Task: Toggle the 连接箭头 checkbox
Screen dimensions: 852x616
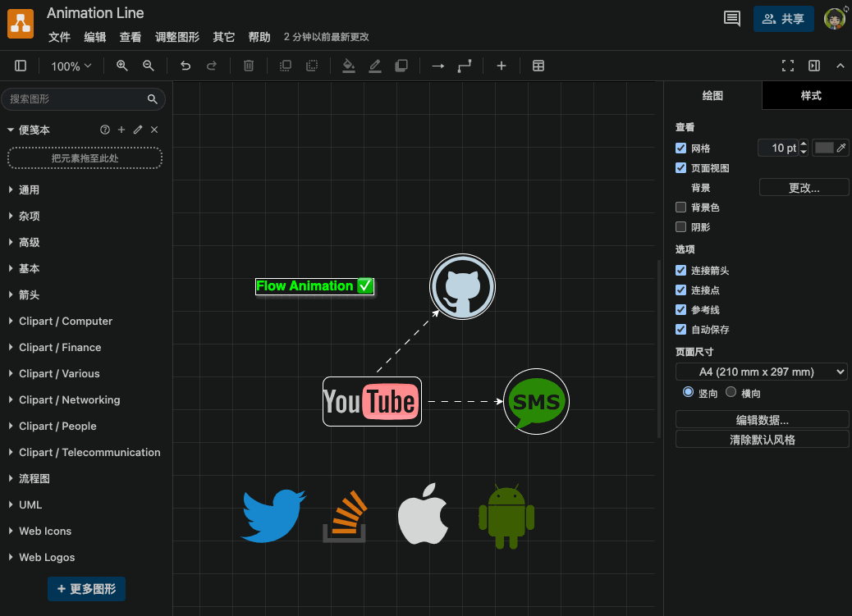Action: 680,270
